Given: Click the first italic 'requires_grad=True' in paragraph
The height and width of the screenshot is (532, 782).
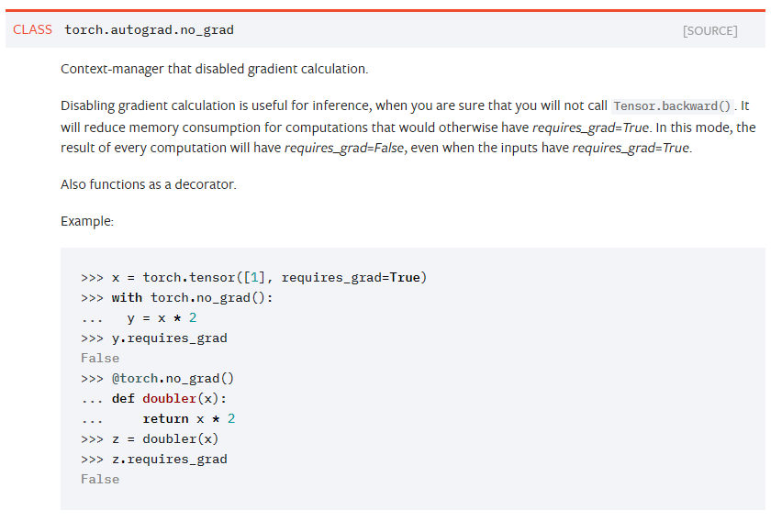Looking at the screenshot, I should click(590, 127).
